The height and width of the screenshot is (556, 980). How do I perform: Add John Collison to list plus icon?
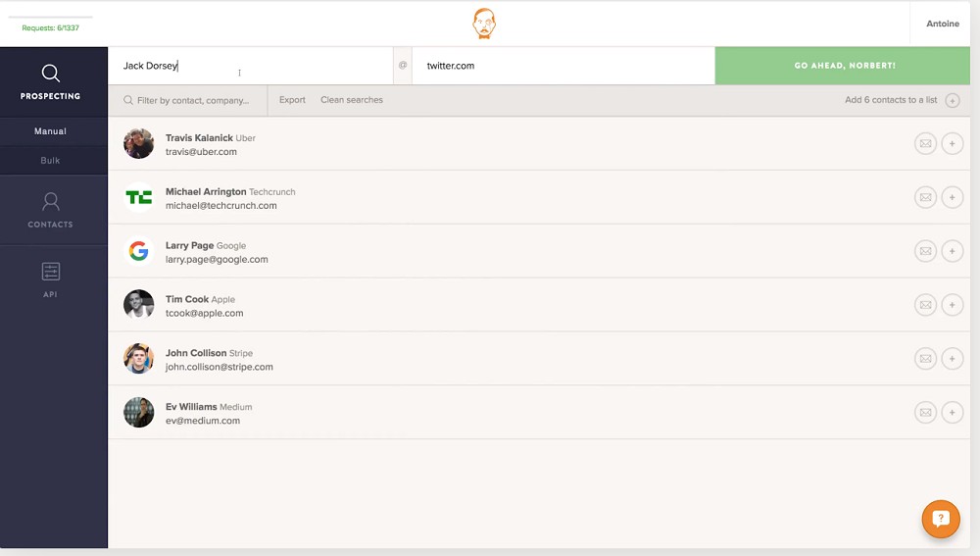pyautogui.click(x=952, y=359)
